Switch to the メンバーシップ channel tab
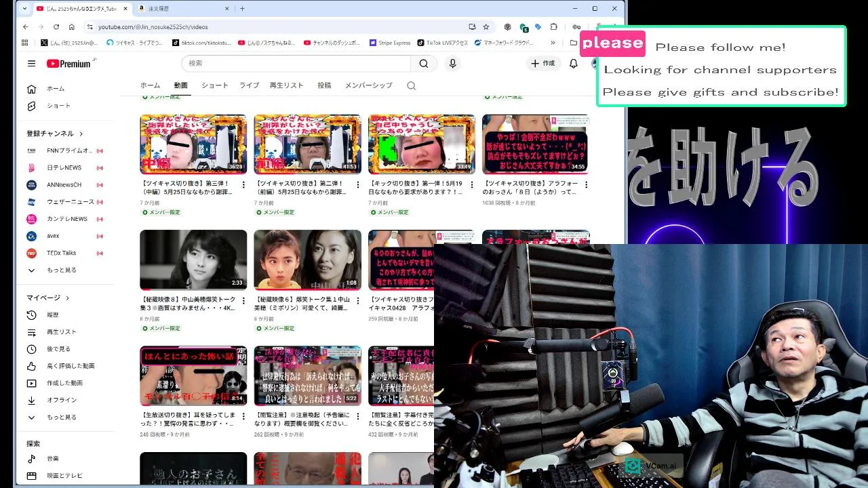868x488 pixels. coord(368,85)
